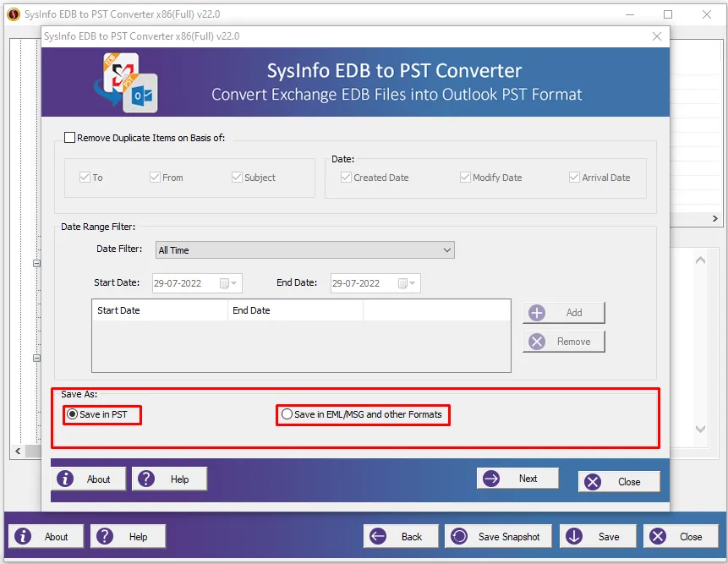The height and width of the screenshot is (564, 728).
Task: Open the End Date calendar picker
Action: tap(406, 283)
